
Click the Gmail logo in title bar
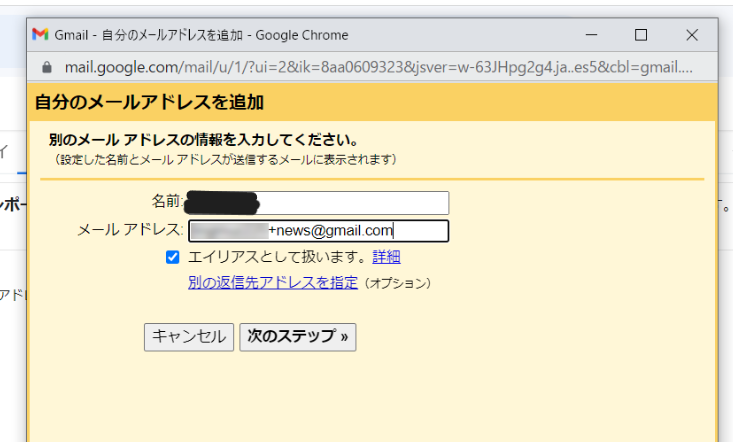coord(40,35)
